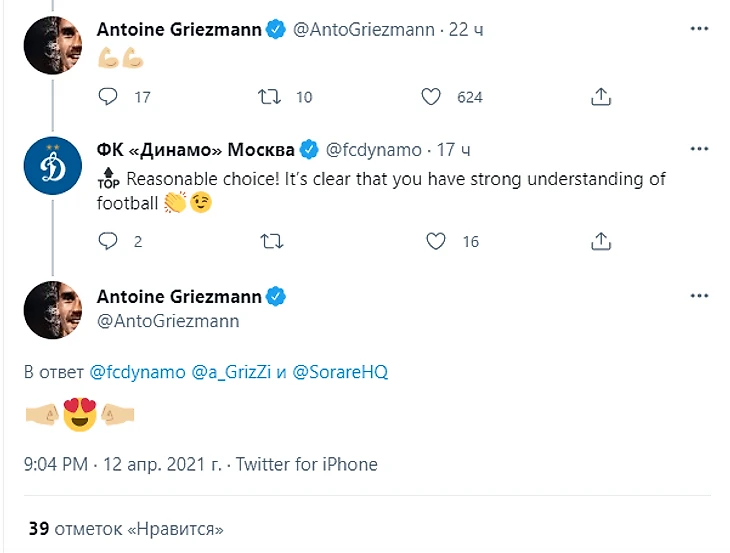Click Griezmann's avatar on the bottom reply
The image size is (730, 553).
click(52, 309)
